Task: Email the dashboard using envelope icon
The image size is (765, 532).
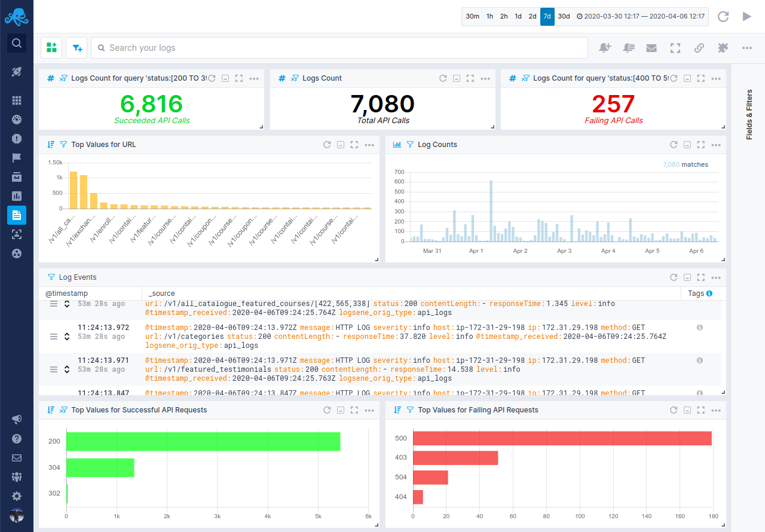Action: pos(651,47)
